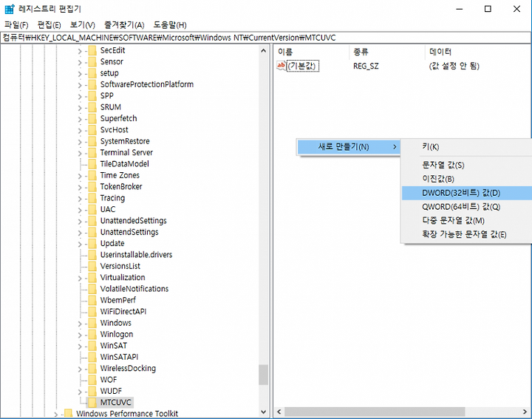532x419 pixels.
Task: Click the TileDataModel folder icon
Action: (92, 164)
